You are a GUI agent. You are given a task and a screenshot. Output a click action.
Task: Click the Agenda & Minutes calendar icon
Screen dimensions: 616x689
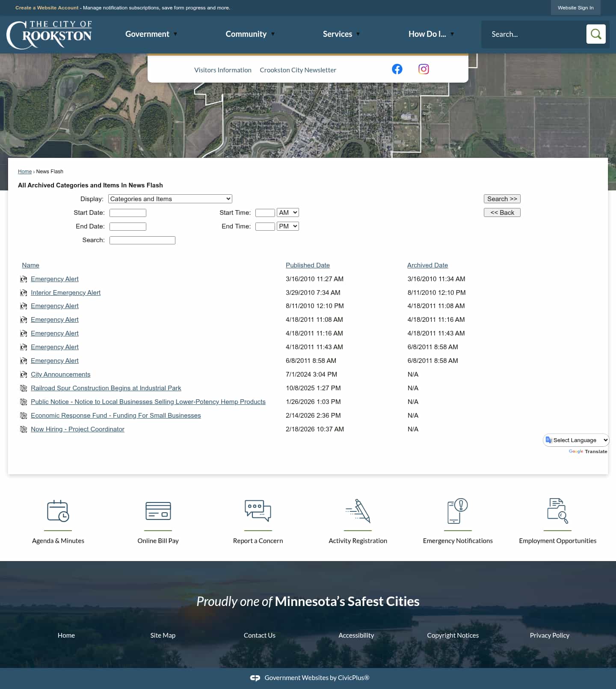click(58, 511)
